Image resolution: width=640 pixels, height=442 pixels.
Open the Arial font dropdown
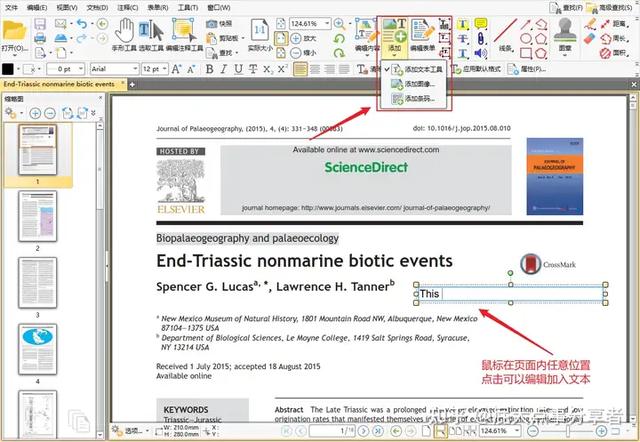pos(135,69)
